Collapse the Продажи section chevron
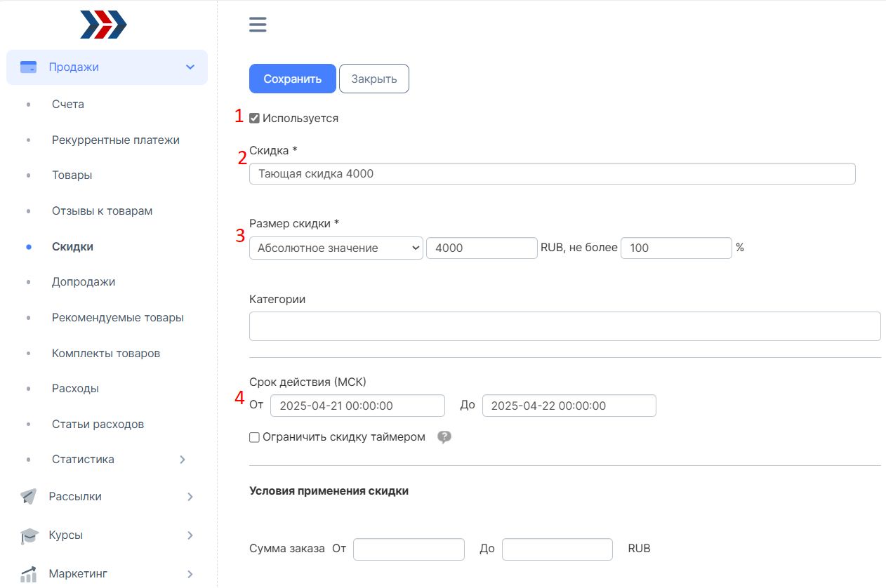 [x=190, y=67]
